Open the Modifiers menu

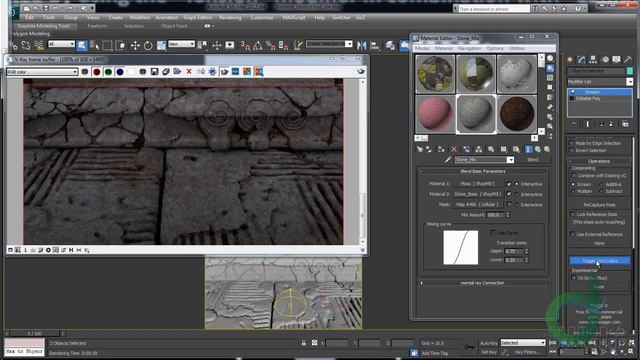(140, 18)
